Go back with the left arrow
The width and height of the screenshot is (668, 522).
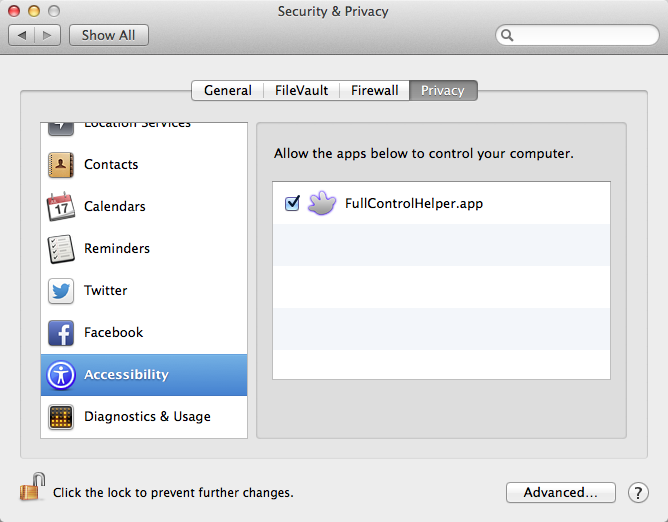coord(22,35)
